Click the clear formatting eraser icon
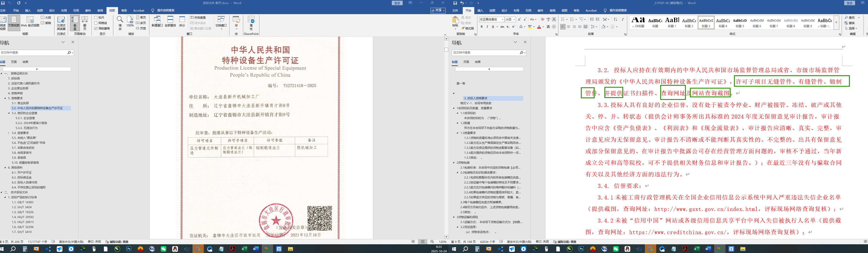 (542, 20)
